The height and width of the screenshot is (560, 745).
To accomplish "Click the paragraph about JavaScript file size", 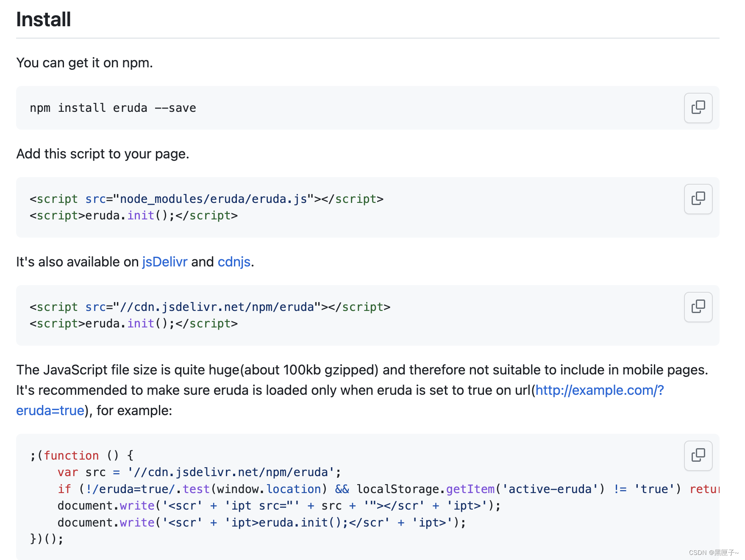I will (362, 390).
